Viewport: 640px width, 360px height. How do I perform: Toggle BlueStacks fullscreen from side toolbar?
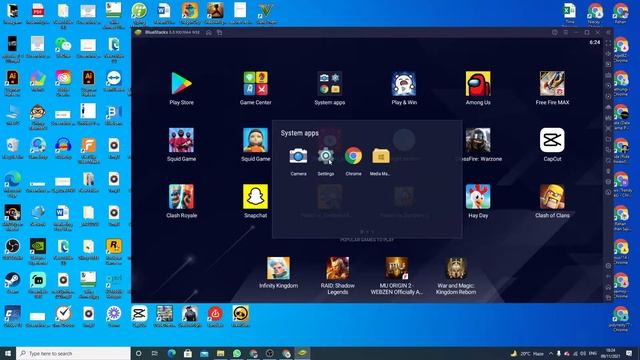(x=608, y=42)
